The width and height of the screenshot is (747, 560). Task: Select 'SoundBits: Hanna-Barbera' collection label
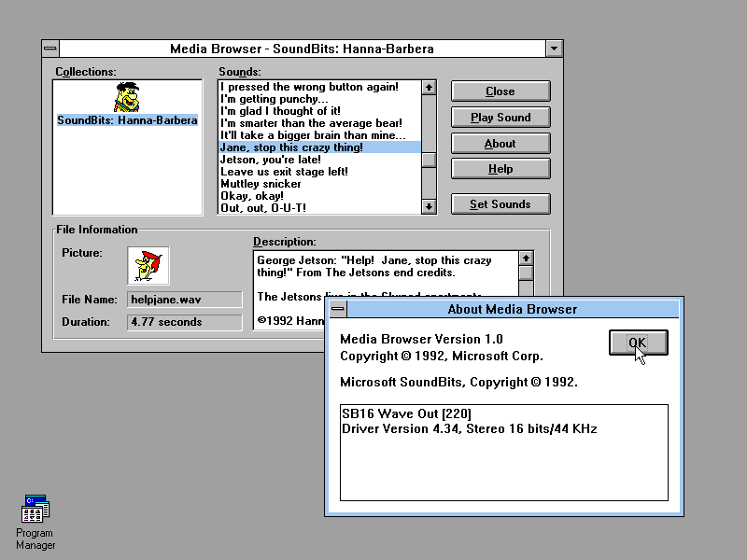click(127, 120)
